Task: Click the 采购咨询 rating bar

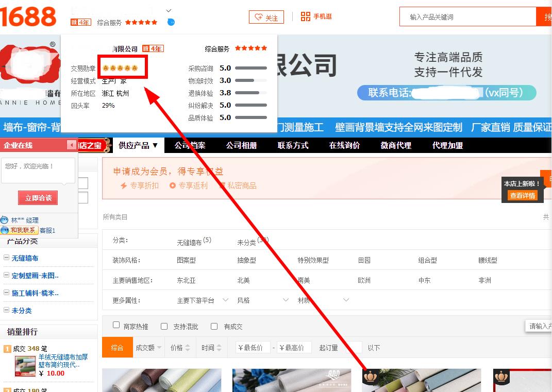Action: 251,68
